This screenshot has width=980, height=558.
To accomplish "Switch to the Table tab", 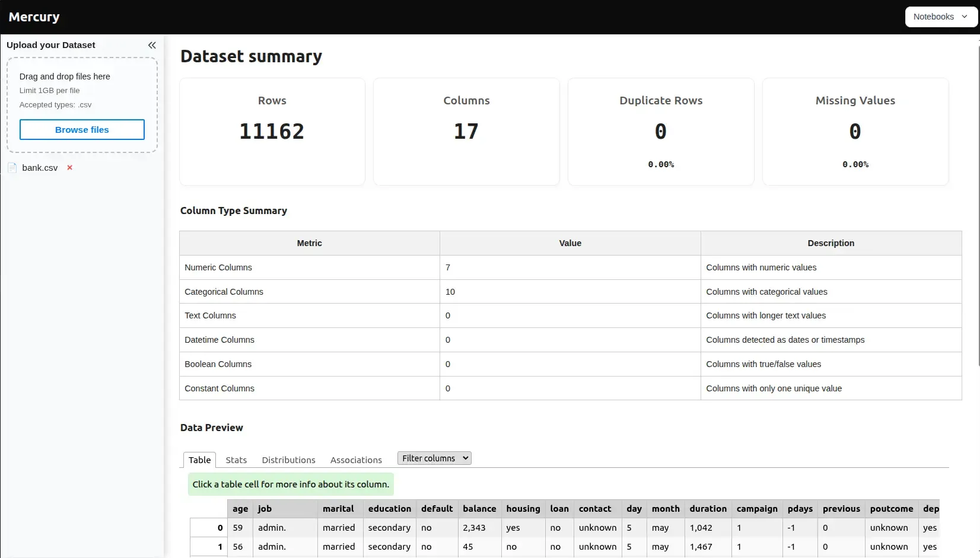I will (199, 460).
